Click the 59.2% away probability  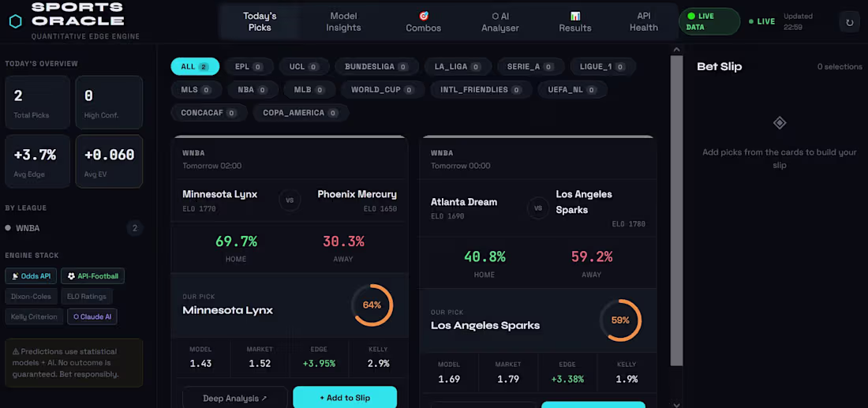pos(592,256)
